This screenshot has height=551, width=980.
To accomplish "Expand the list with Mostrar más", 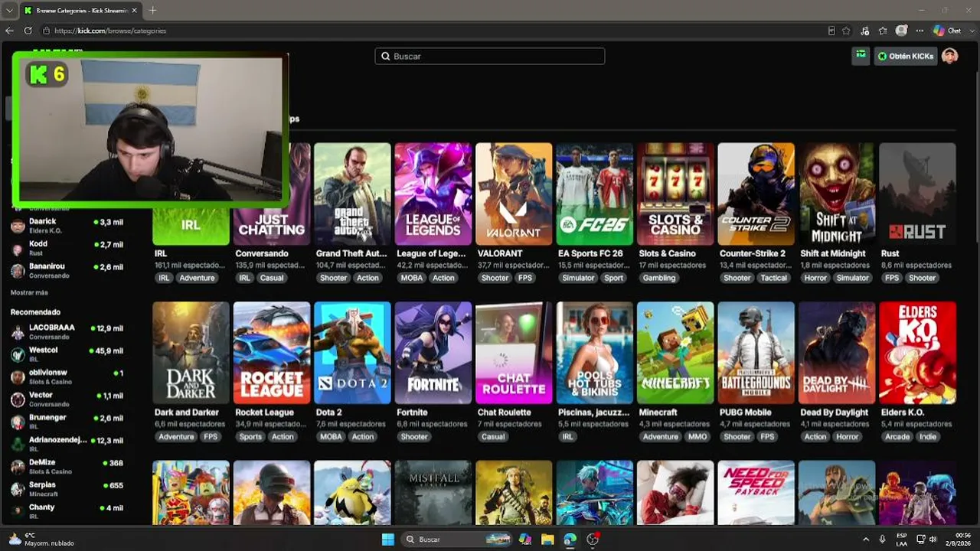I will pos(29,292).
